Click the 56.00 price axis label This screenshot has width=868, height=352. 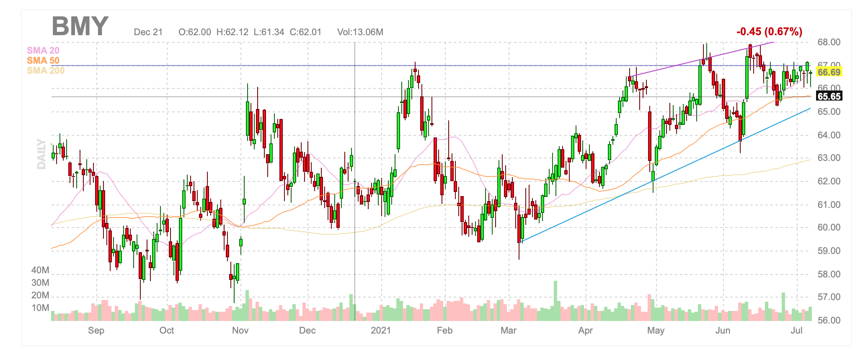[x=829, y=321]
